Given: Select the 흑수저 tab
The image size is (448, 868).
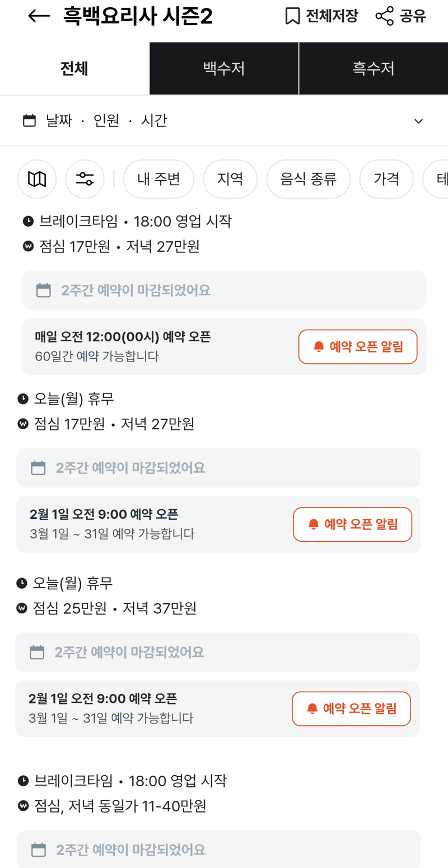Looking at the screenshot, I should 374,68.
